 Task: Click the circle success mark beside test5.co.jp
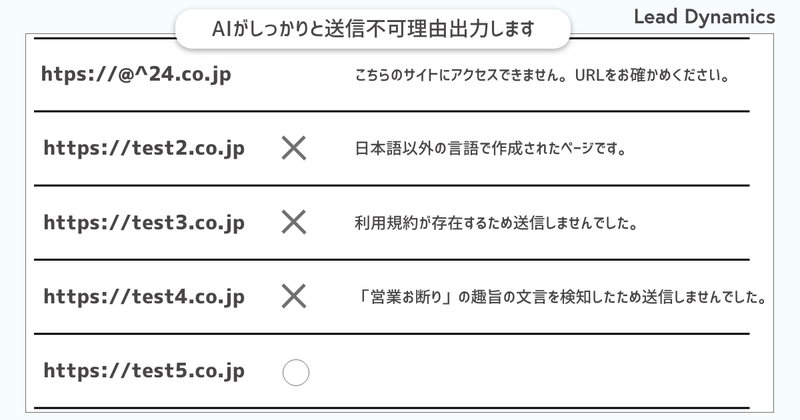point(296,373)
